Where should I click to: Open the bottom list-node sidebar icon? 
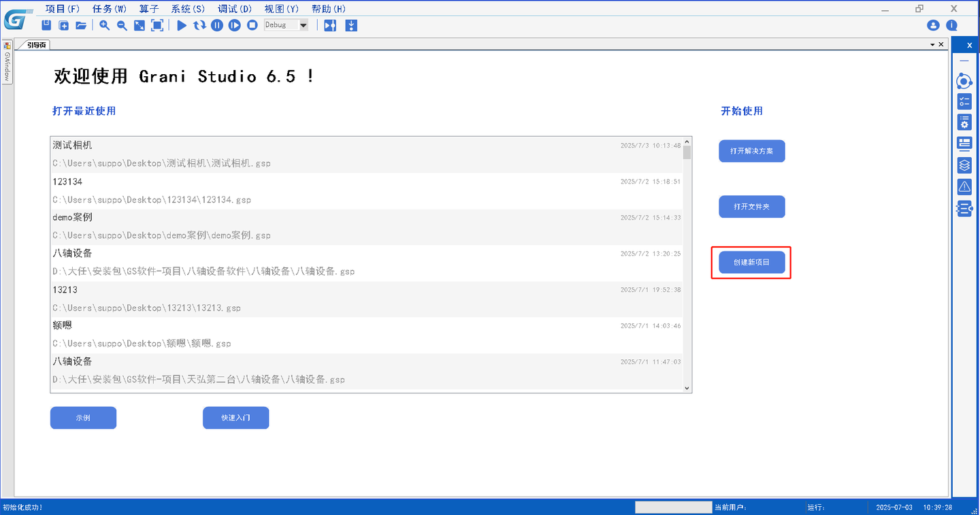tap(964, 209)
